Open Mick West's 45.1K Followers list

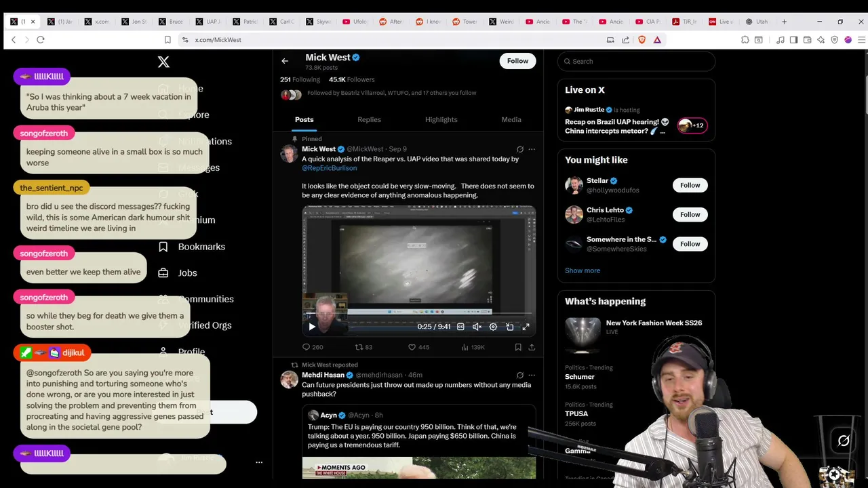tap(351, 79)
